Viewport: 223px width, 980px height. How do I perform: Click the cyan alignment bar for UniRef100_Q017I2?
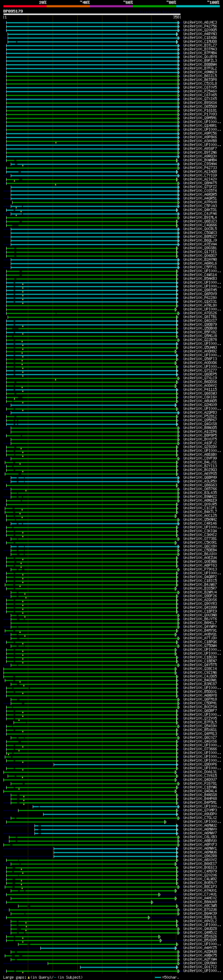pyautogui.click(x=128, y=967)
